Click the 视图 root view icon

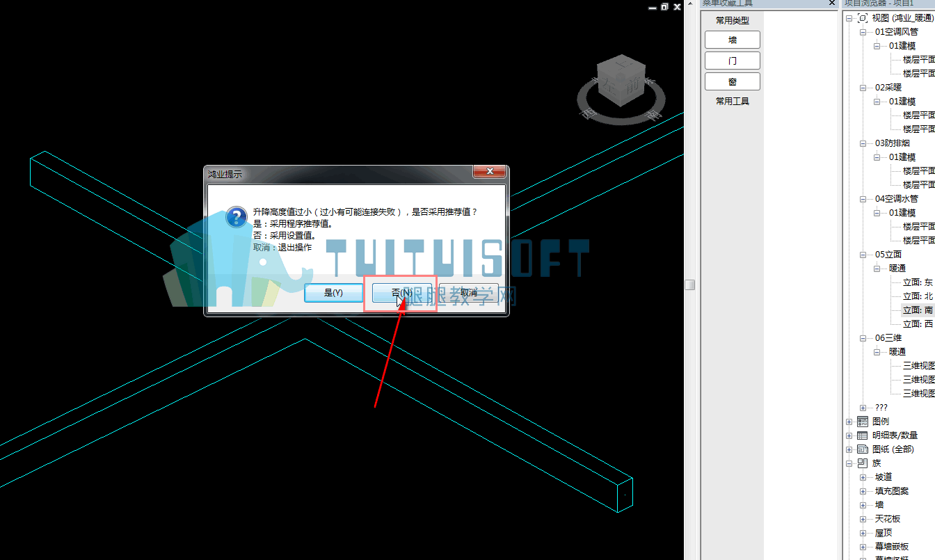pyautogui.click(x=863, y=18)
